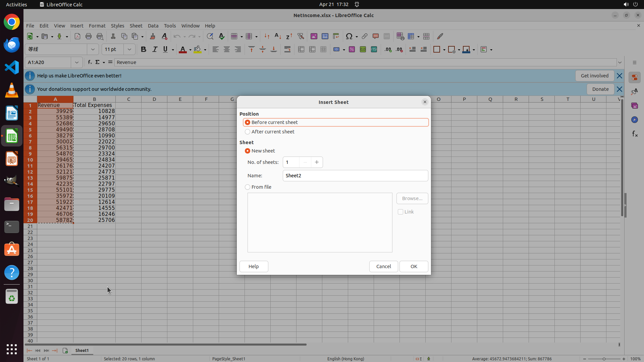Open the Format menu
The image size is (644, 362).
97,26
